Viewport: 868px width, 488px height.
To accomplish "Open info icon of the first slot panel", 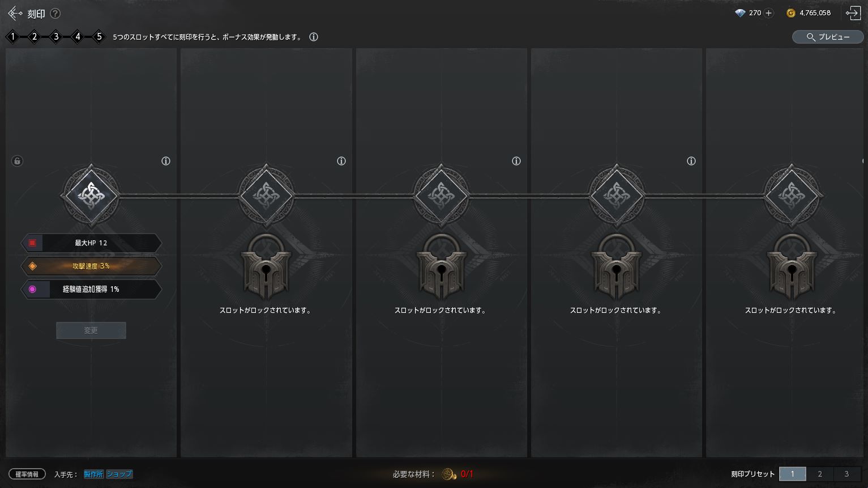I will click(166, 161).
